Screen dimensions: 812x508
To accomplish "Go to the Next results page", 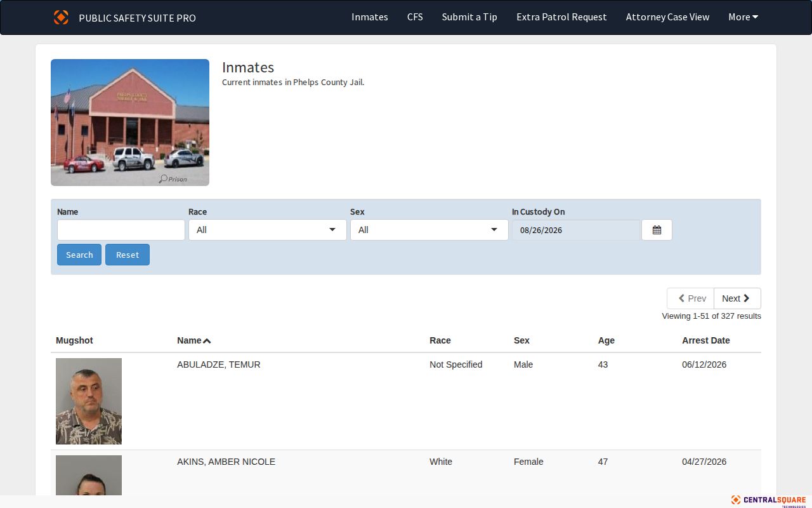I will point(737,298).
